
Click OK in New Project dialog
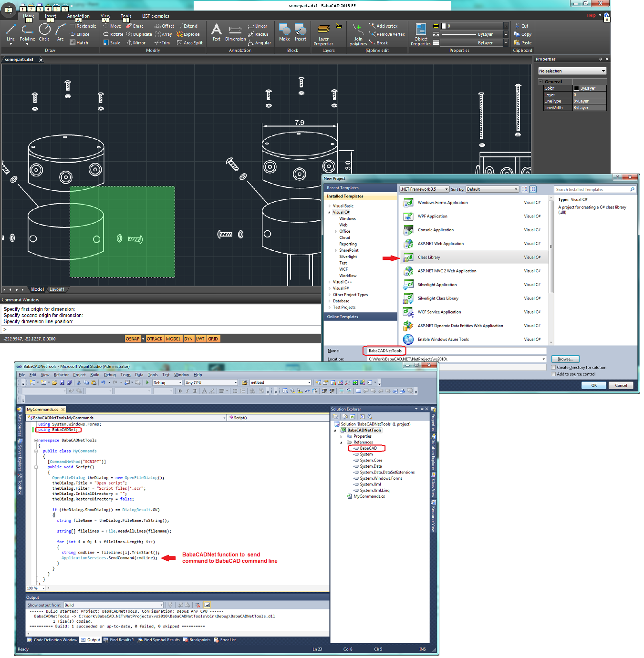[594, 385]
